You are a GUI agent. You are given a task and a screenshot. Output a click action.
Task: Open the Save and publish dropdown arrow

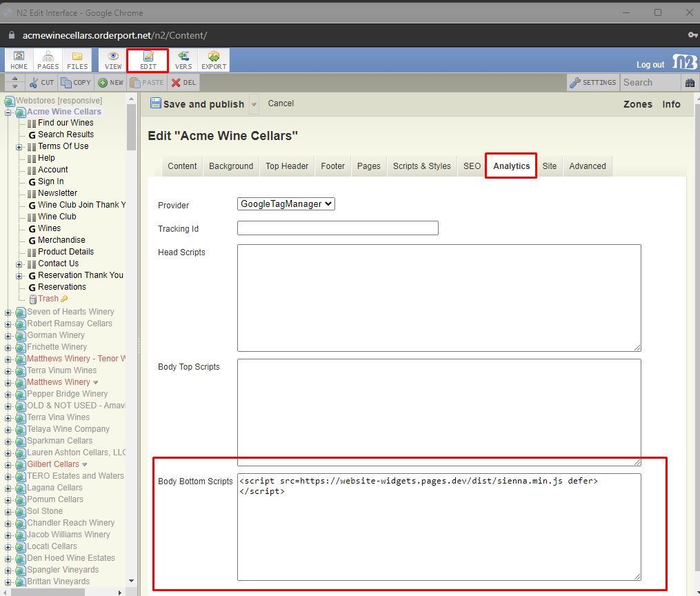(x=254, y=104)
